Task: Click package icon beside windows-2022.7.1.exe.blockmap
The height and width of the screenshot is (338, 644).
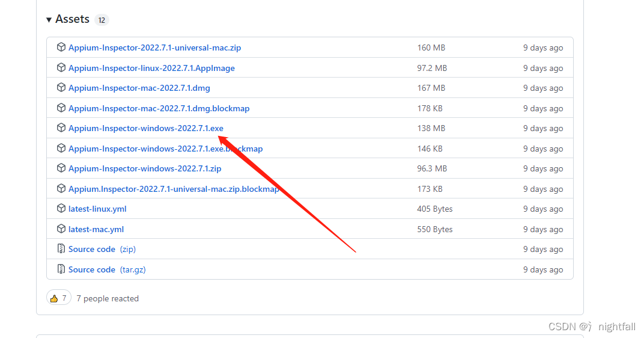Action: point(61,148)
